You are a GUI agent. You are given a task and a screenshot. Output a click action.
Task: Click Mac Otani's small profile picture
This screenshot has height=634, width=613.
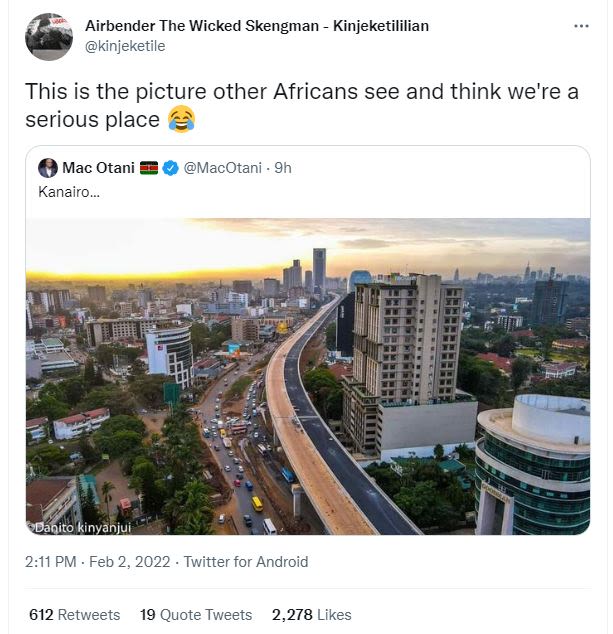47,168
